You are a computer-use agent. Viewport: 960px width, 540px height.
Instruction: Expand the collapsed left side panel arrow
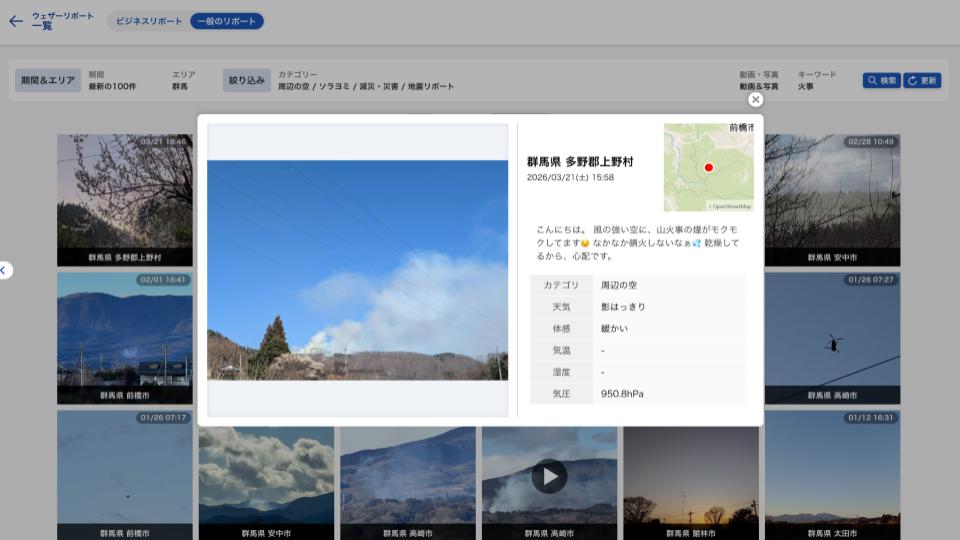point(4,270)
